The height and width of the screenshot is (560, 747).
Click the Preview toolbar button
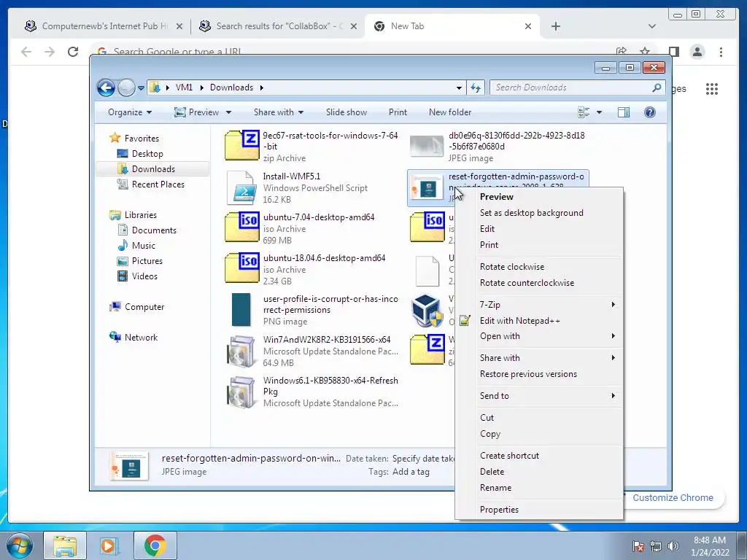coord(196,112)
